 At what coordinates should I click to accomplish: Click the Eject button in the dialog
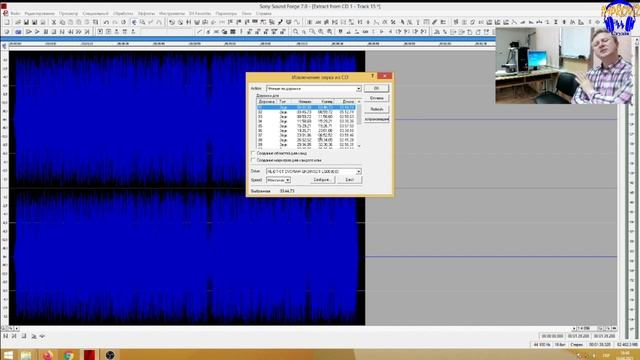(349, 180)
